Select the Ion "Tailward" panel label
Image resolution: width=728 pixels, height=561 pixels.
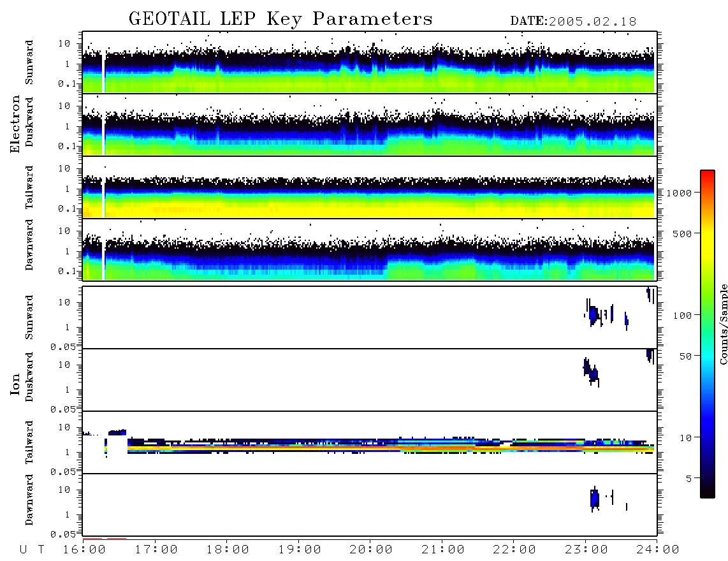[x=29, y=442]
